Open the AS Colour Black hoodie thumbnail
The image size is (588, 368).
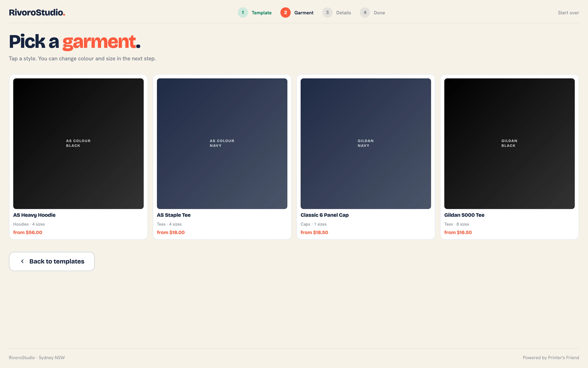[x=78, y=144]
